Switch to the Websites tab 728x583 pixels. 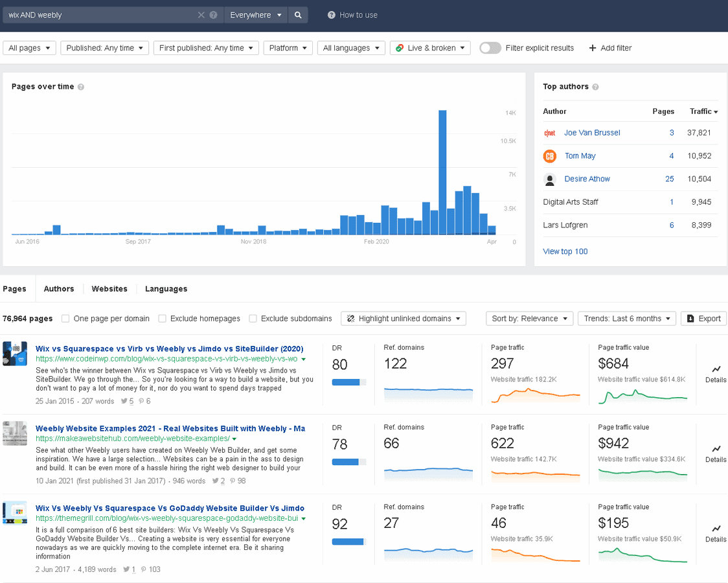(x=109, y=289)
